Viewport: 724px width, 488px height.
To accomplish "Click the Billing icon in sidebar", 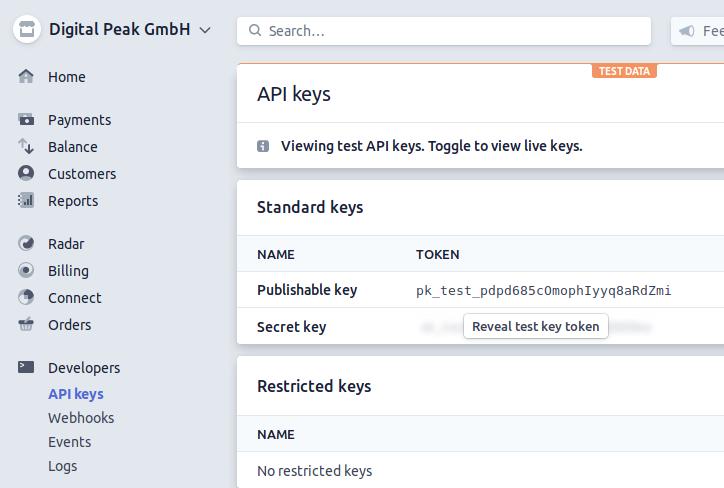I will [x=27, y=271].
